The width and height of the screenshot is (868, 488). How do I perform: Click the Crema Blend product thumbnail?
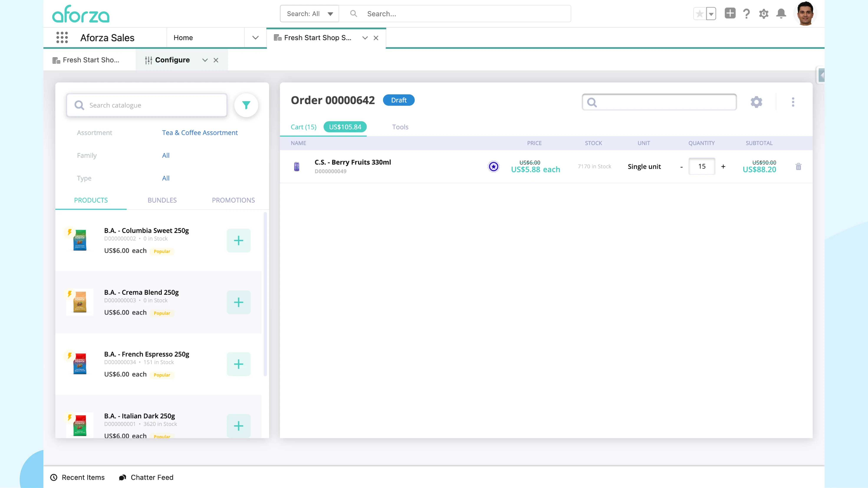coord(80,302)
